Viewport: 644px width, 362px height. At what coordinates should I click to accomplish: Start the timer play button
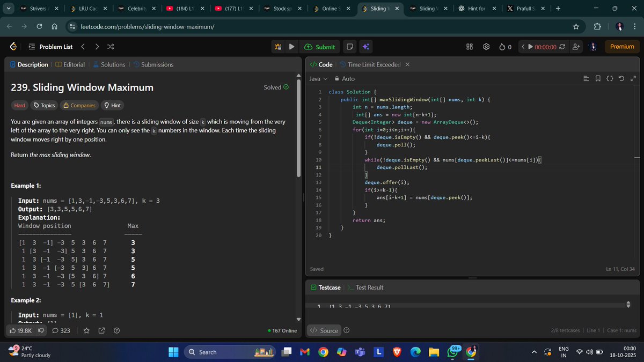pos(531,47)
